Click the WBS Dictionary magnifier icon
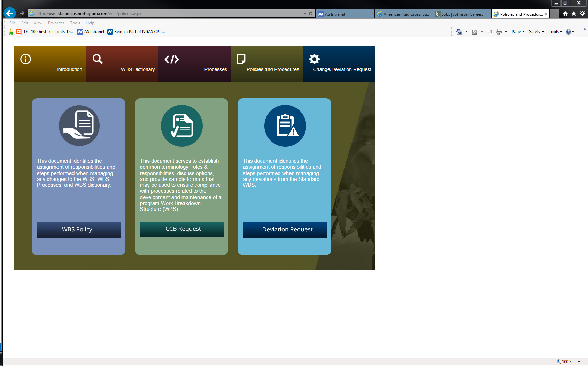 coord(98,59)
